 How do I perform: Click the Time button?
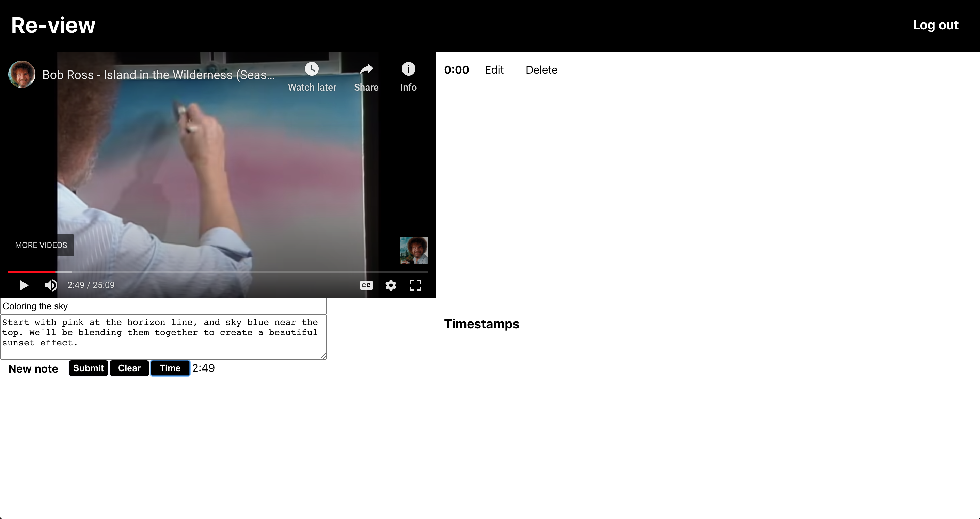point(170,368)
